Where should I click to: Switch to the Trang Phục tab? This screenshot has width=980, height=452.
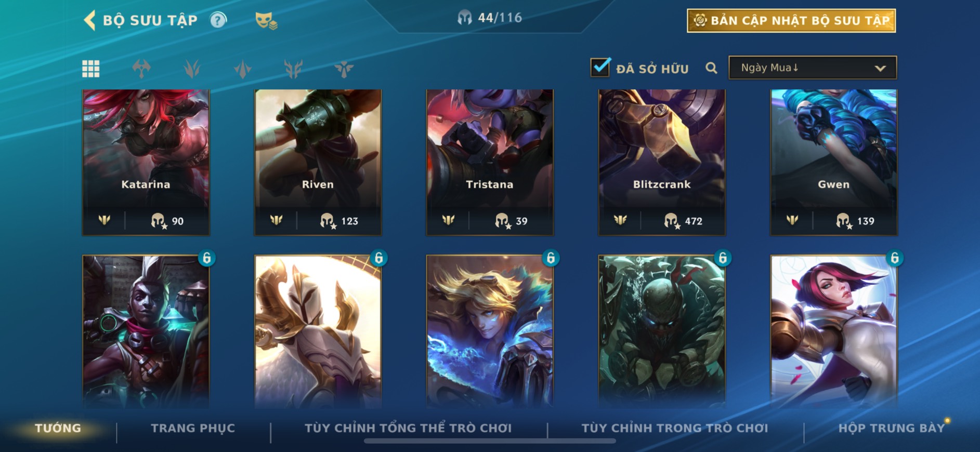pyautogui.click(x=193, y=428)
